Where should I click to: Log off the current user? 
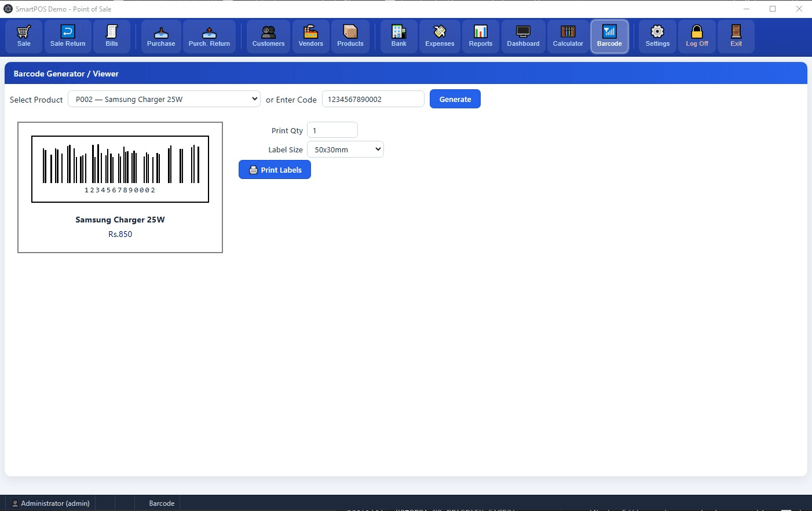pyautogui.click(x=697, y=36)
